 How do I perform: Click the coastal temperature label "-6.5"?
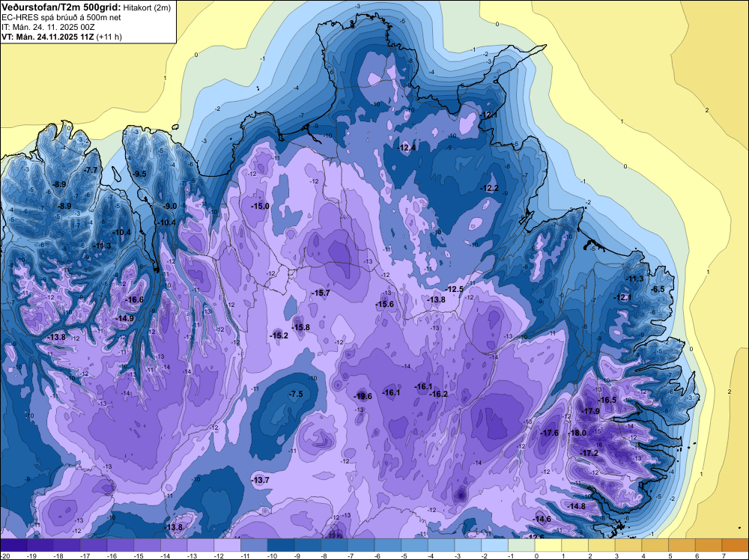(658, 289)
